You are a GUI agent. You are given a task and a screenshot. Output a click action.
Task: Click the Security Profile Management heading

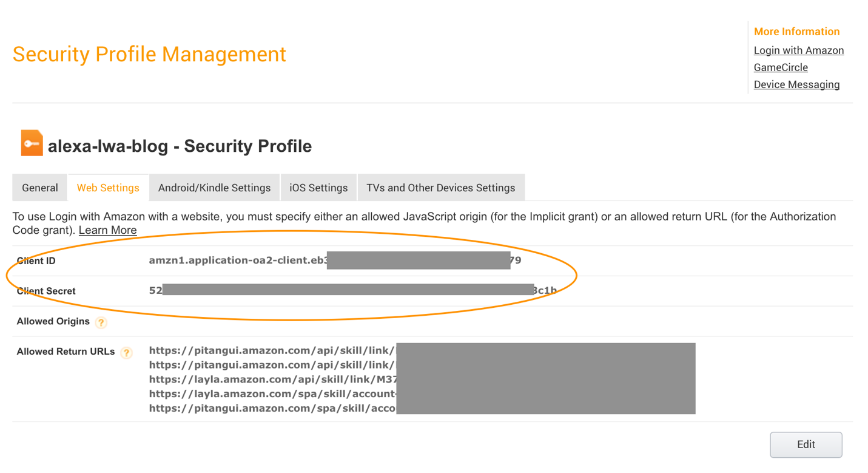coord(149,54)
